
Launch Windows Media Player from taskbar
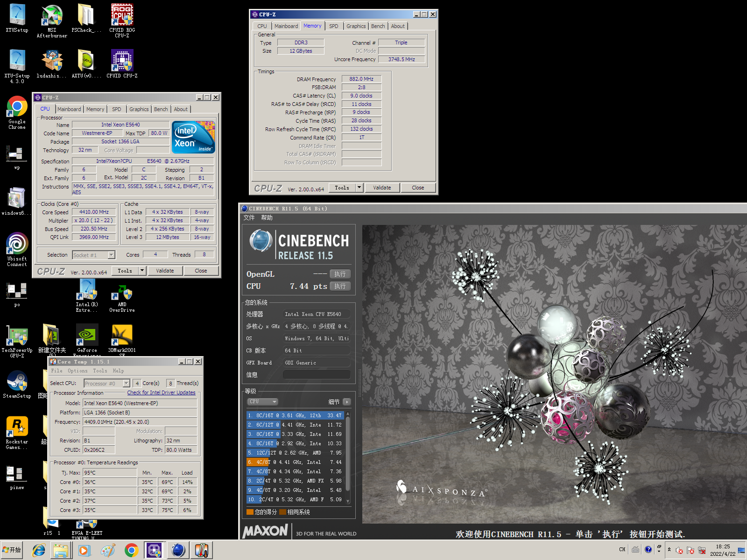[x=84, y=551]
